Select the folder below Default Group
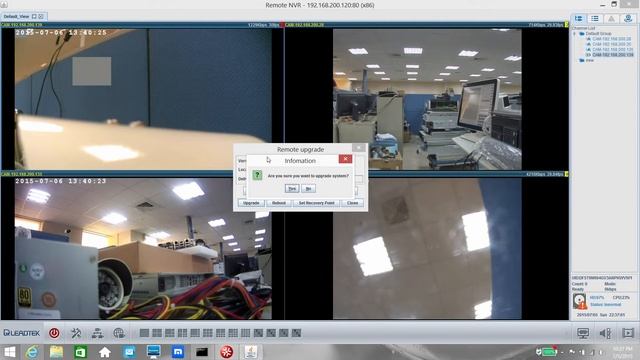 (586, 60)
